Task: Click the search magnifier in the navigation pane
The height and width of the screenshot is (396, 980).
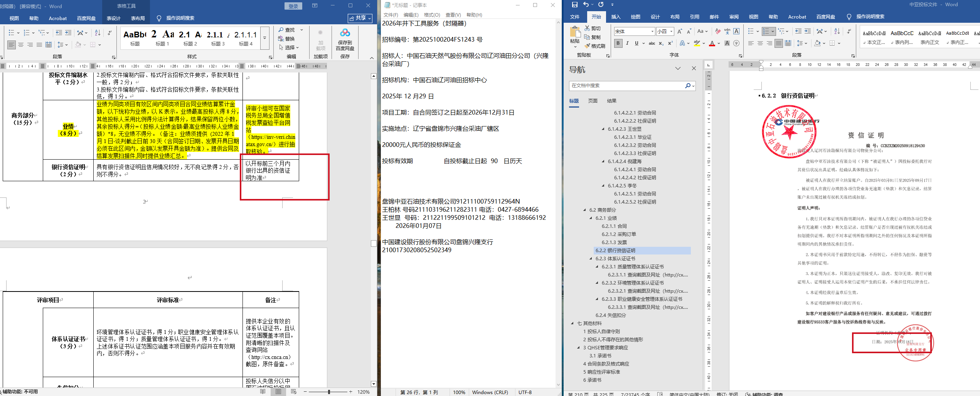Action: tap(687, 86)
